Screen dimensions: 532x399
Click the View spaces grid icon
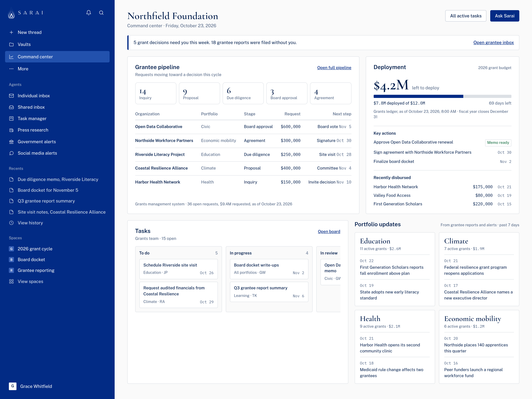pos(11,282)
